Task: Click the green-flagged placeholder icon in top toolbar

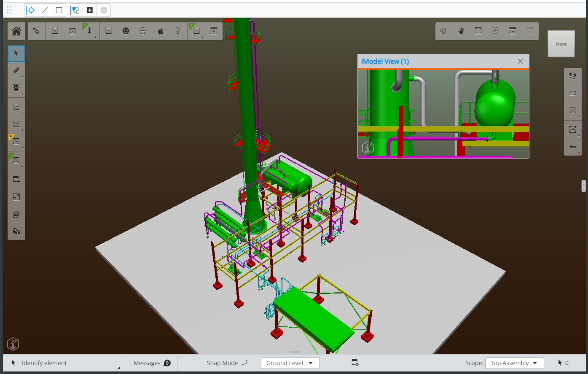Action: pos(196,31)
